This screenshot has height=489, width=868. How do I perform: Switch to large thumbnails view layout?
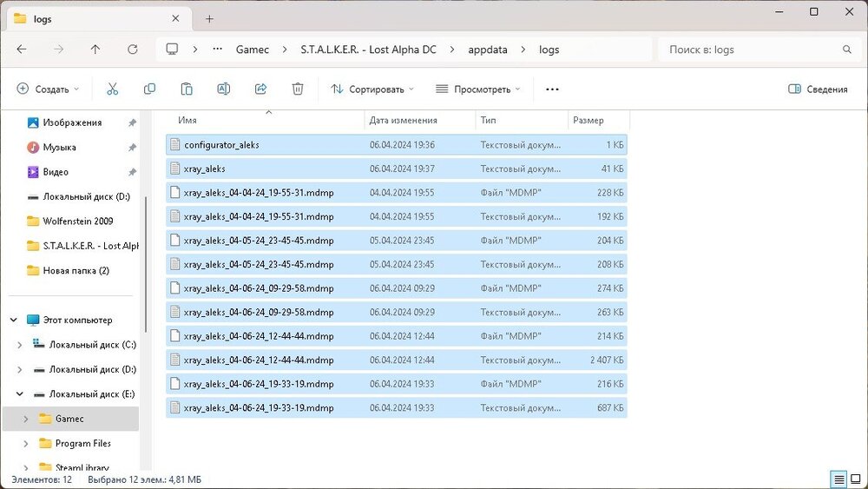(x=855, y=479)
